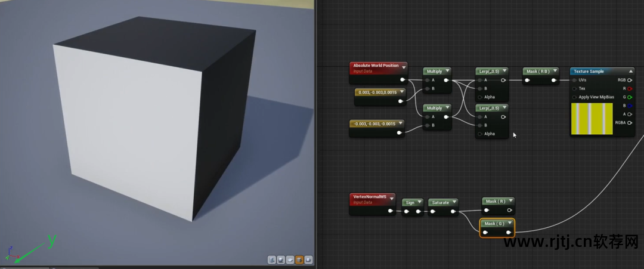The image size is (644, 269).
Task: Select the -0.003,-0.003,-0.0015 constant node
Action: point(377,128)
